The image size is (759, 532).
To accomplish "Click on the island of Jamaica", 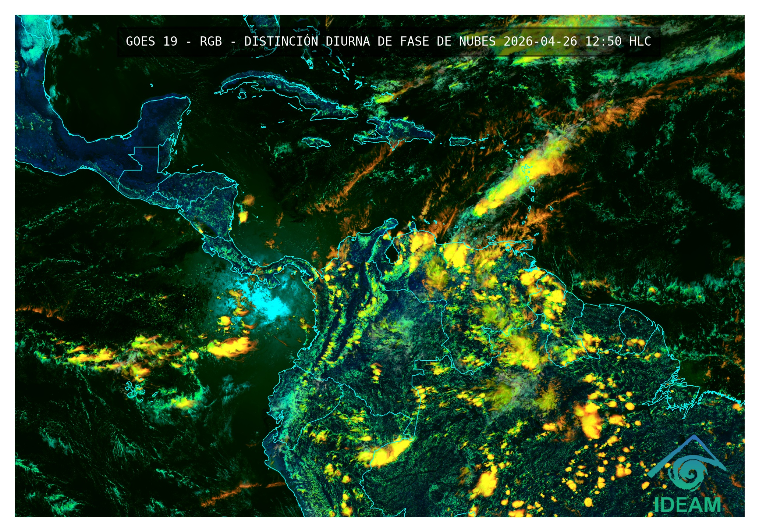I will (316, 142).
